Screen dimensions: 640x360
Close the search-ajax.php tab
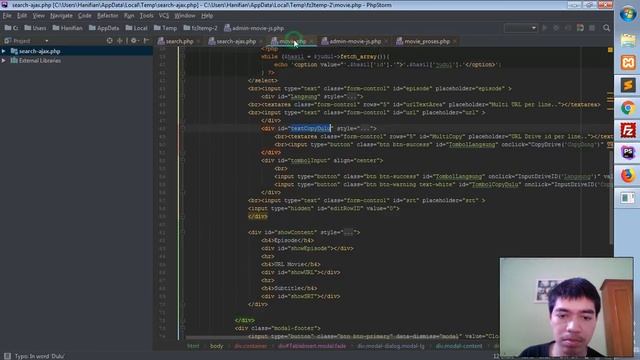point(261,42)
